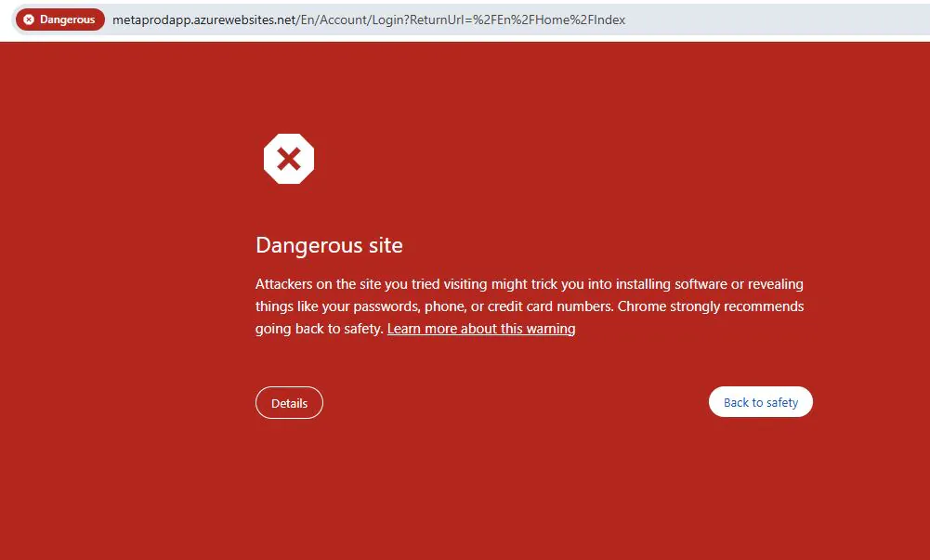Click the Dangerous site heading
The height and width of the screenshot is (560, 930).
tap(329, 245)
